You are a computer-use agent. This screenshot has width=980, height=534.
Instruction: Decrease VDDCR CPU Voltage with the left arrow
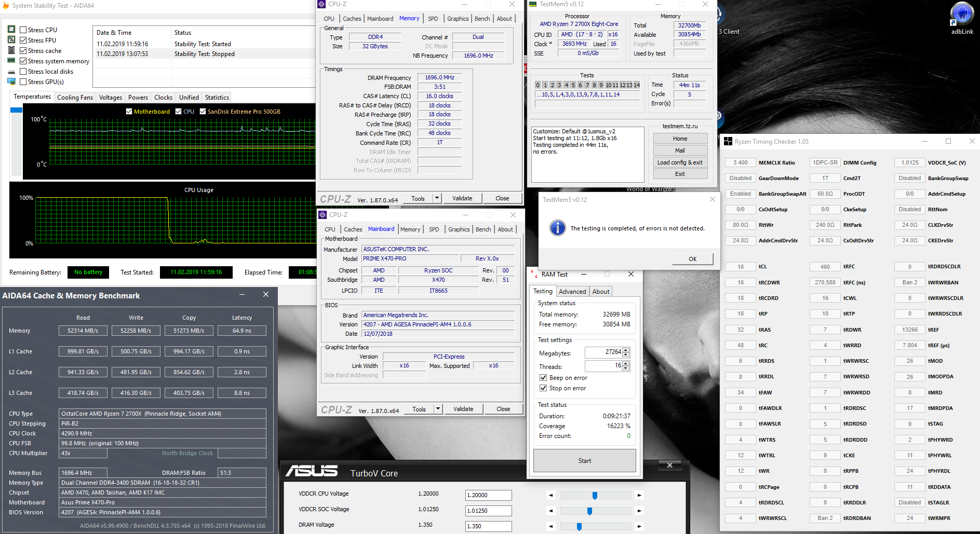pyautogui.click(x=551, y=495)
